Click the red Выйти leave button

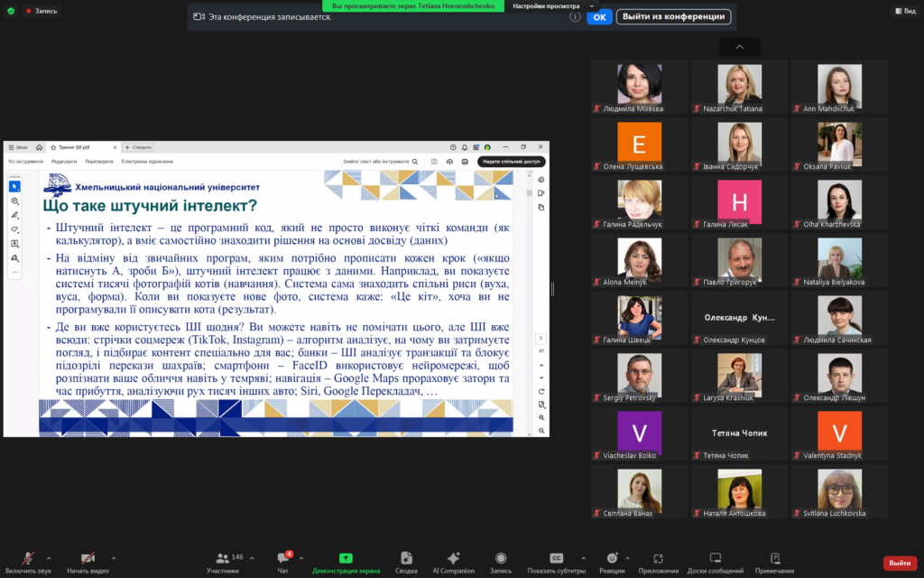click(899, 563)
